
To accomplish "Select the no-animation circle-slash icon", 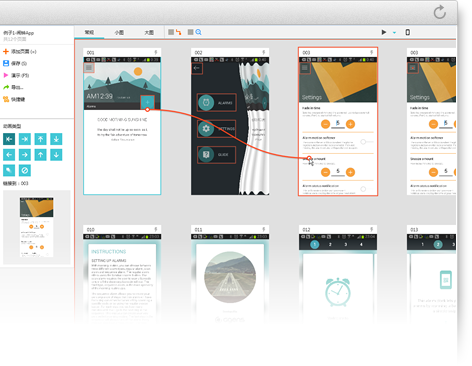I will (x=25, y=170).
